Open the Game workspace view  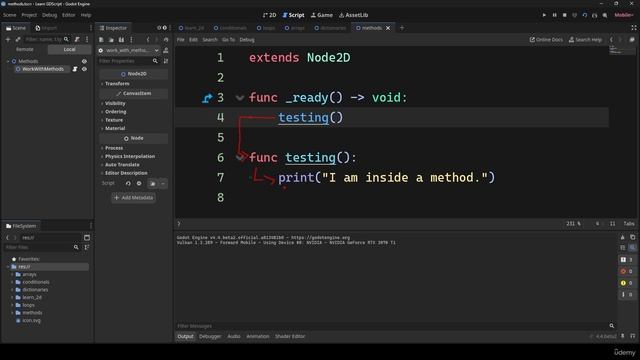[x=322, y=15]
